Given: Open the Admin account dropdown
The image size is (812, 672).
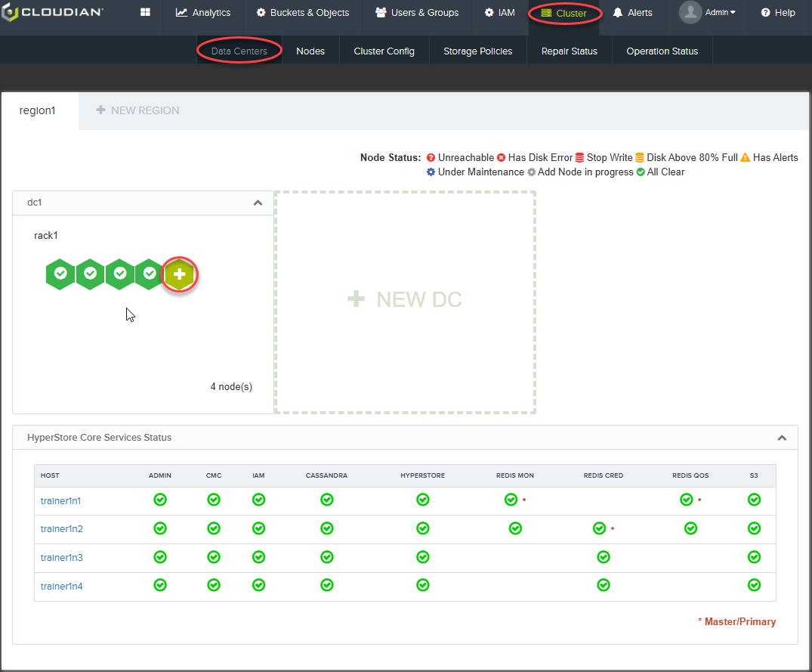Looking at the screenshot, I should (x=721, y=12).
